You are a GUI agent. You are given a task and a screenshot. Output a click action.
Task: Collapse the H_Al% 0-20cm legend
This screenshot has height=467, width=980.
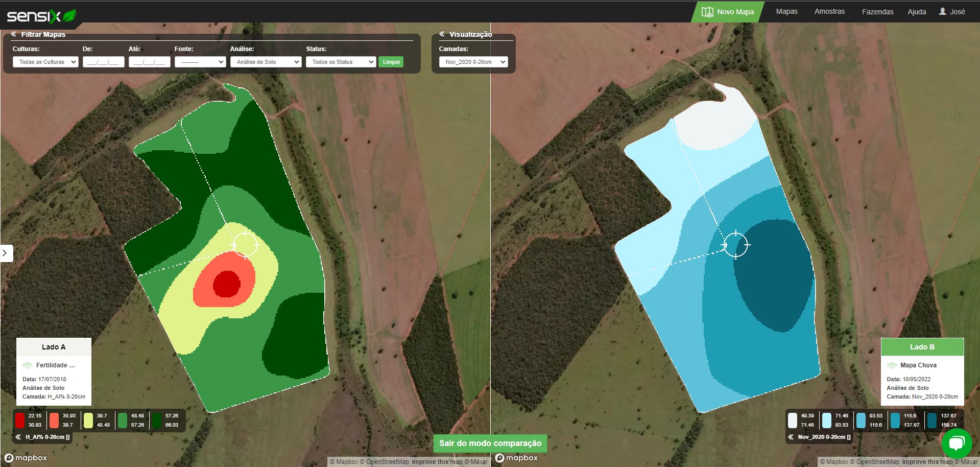tap(18, 437)
